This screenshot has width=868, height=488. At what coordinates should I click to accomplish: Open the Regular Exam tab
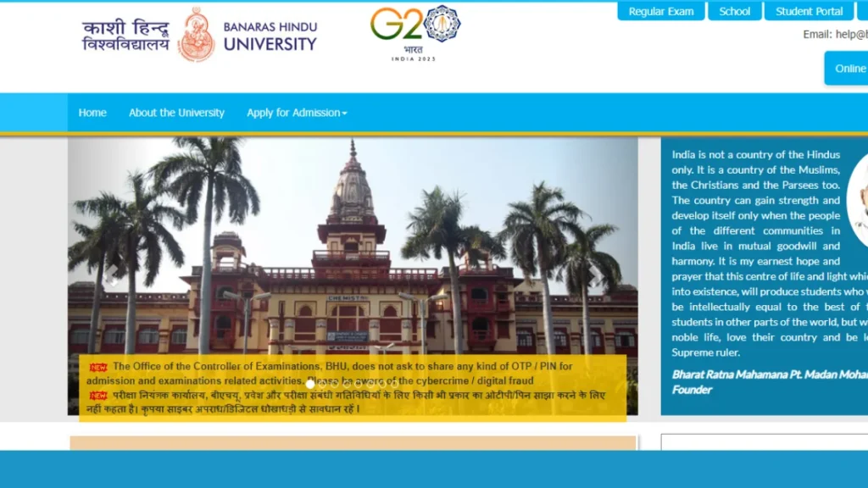coord(661,11)
